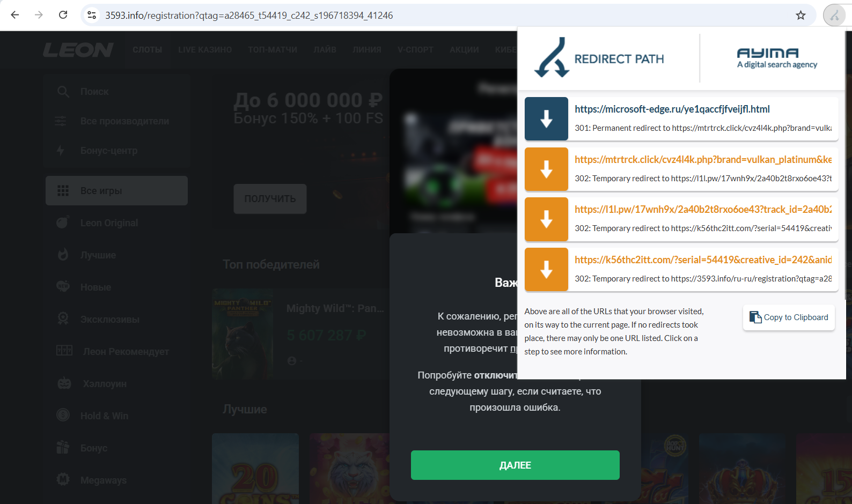
Task: Bookmark this page with star icon
Action: pyautogui.click(x=800, y=15)
